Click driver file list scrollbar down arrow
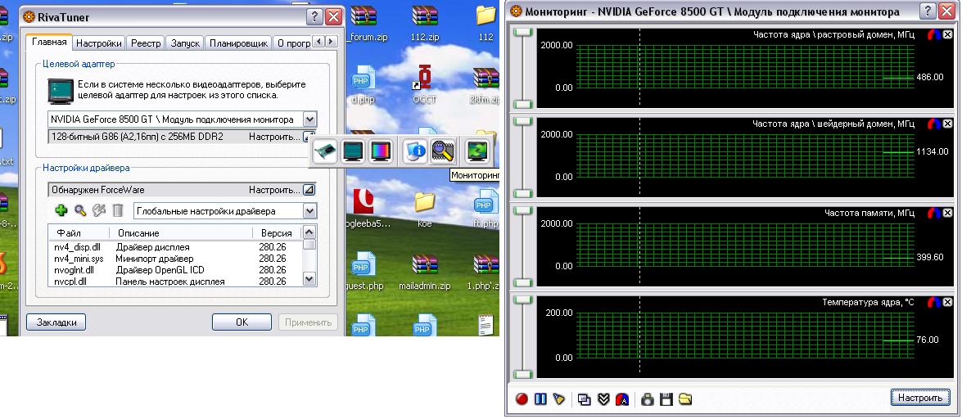Viewport: 980px width, 419px height. pyautogui.click(x=309, y=278)
